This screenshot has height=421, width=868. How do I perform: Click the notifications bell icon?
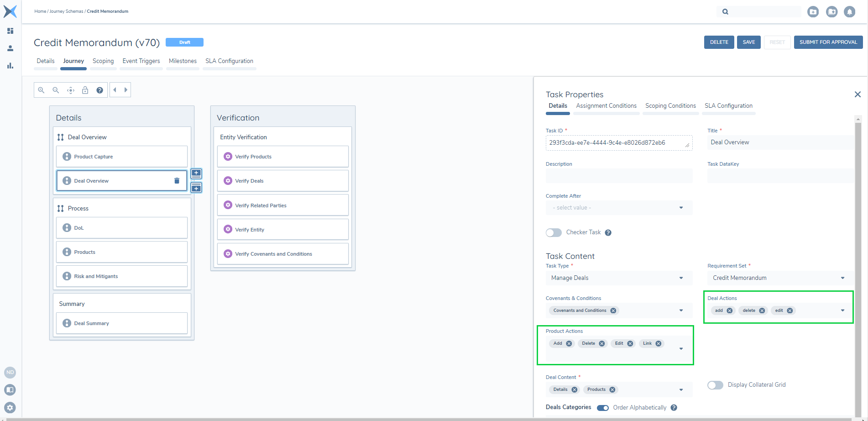(x=849, y=12)
